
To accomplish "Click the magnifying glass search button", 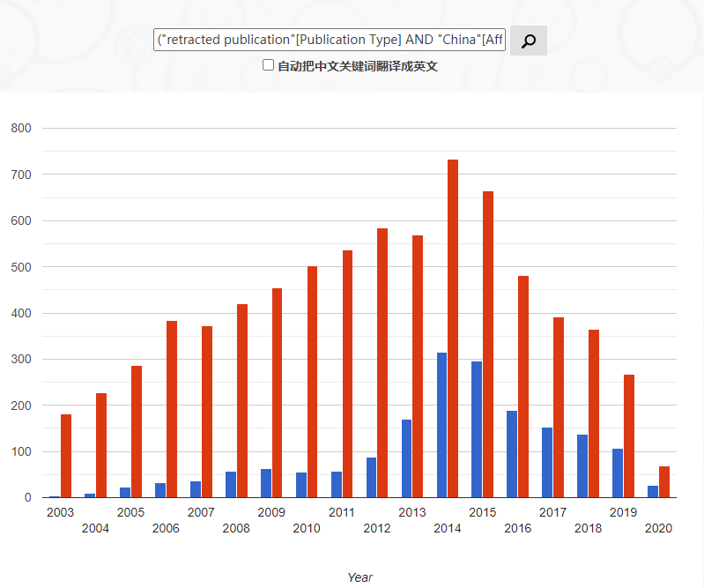I will pos(528,41).
